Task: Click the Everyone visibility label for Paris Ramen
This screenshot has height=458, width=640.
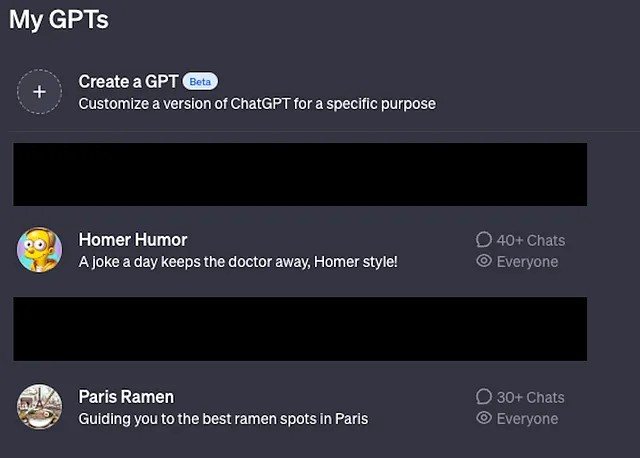Action: pos(527,419)
